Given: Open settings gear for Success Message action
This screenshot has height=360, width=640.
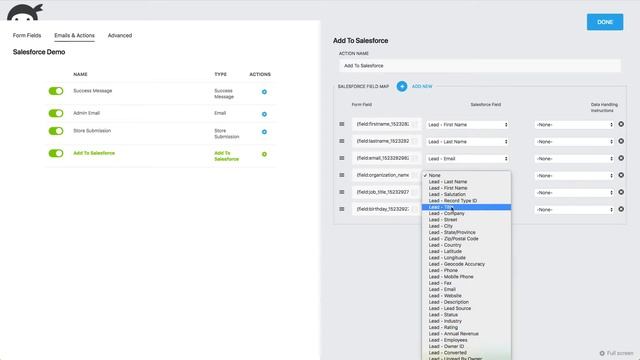Looking at the screenshot, I should point(264,92).
